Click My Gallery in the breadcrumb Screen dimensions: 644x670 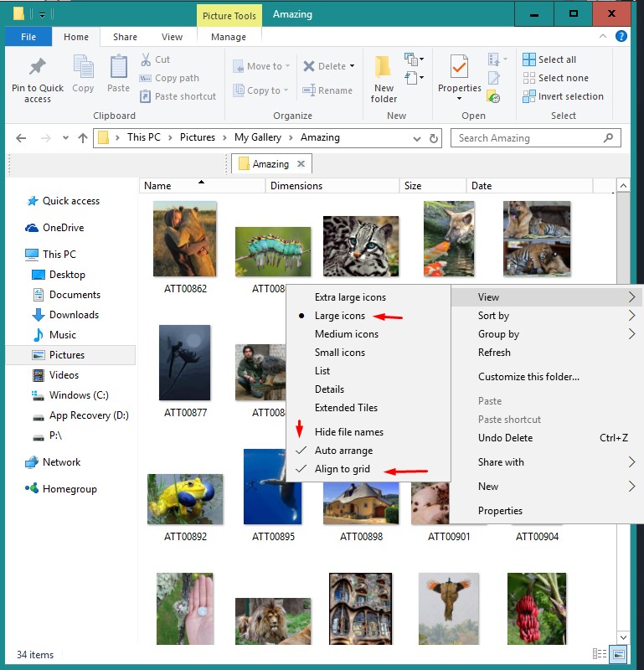[x=258, y=137]
